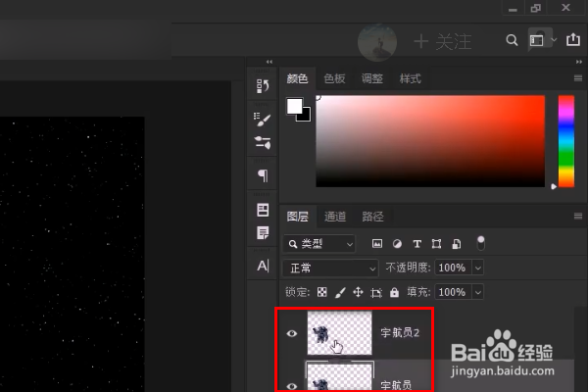Switch to the 样式 tab

tap(411, 78)
